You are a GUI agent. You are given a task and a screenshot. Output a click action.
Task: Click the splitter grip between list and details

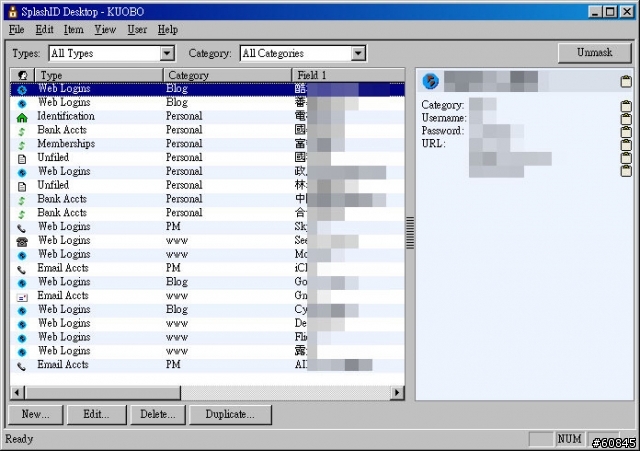(410, 233)
